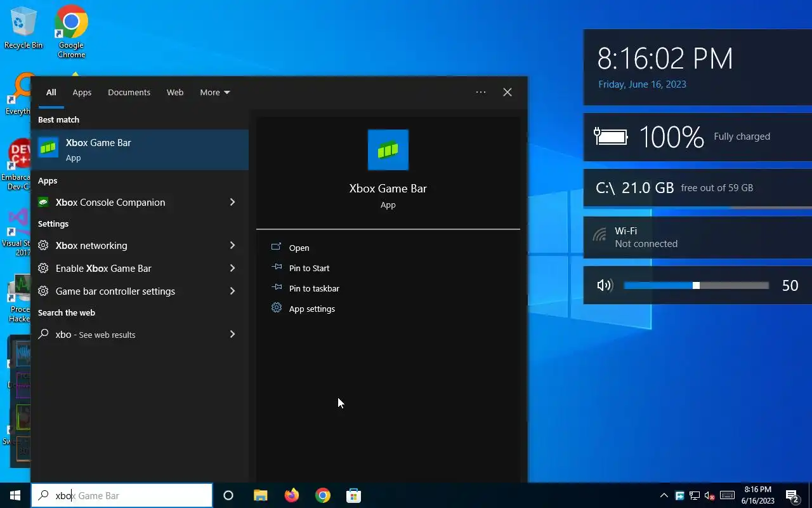This screenshot has width=812, height=508.
Task: Launch Chrome from the taskbar
Action: point(323,495)
